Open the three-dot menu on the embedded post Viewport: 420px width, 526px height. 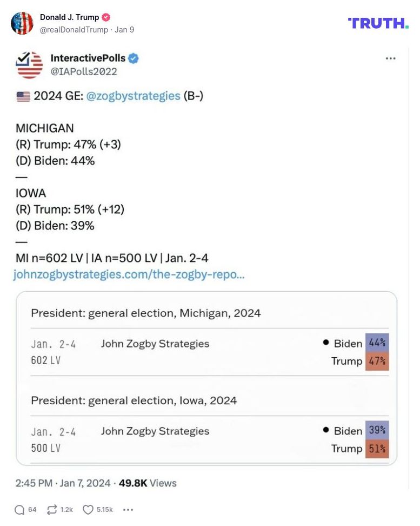[391, 58]
